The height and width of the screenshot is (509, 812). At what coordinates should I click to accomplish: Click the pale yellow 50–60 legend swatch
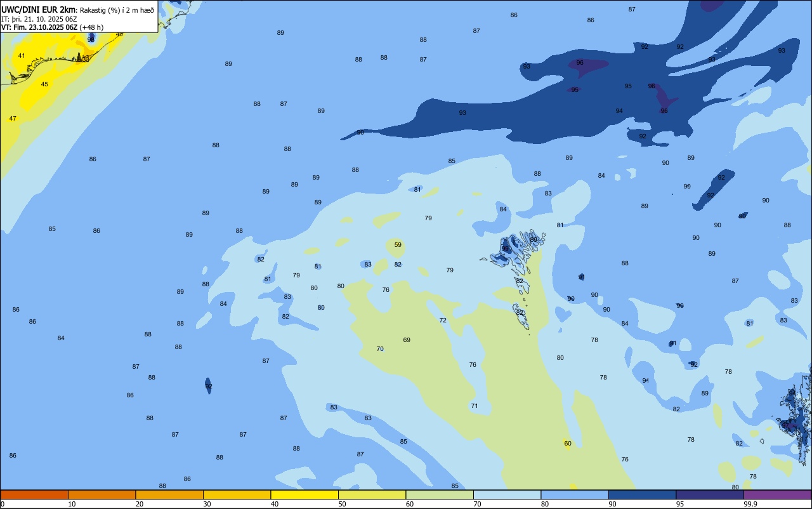point(372,494)
